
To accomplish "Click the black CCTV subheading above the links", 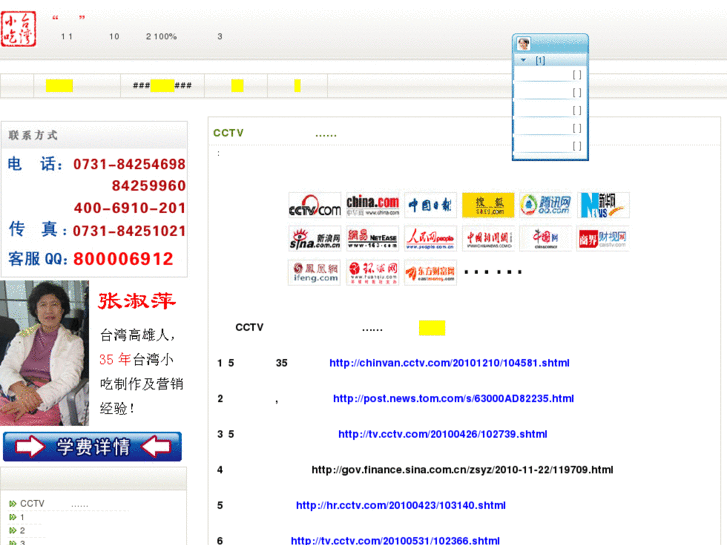I will (309, 327).
